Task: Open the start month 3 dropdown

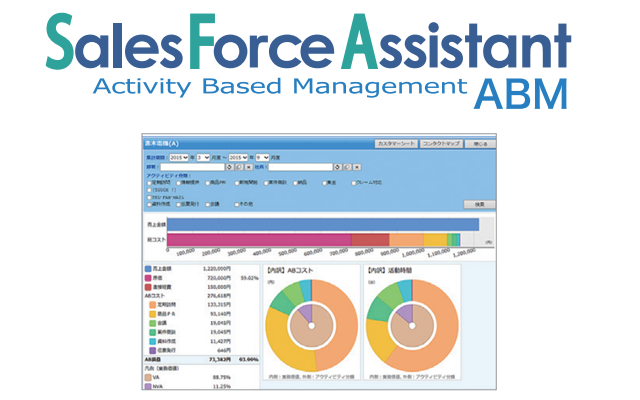Action: point(203,158)
